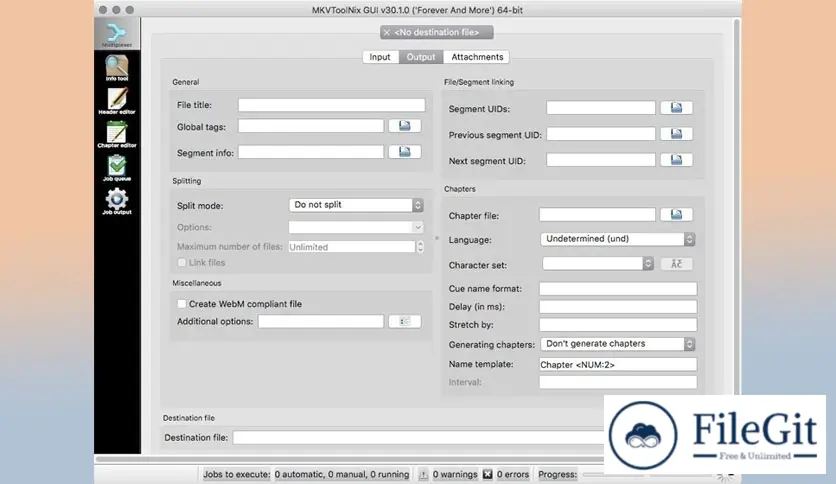Click the warnings icon in status bar
Screen dimensions: 836x484
(423, 474)
